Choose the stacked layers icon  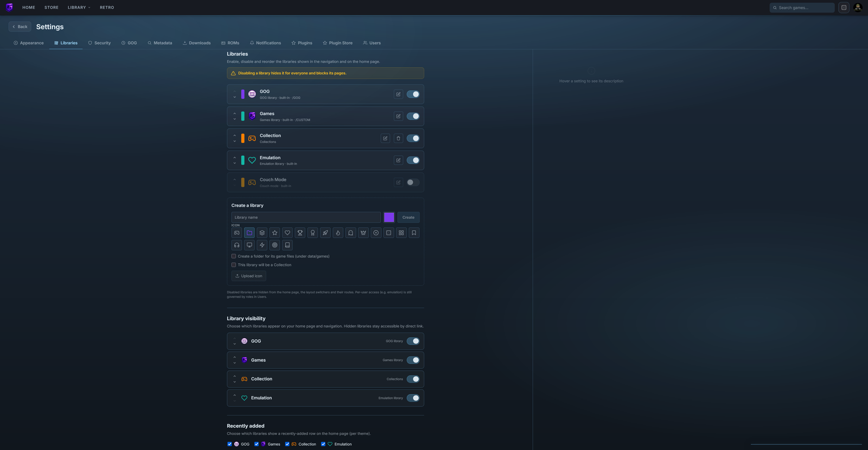(x=262, y=233)
